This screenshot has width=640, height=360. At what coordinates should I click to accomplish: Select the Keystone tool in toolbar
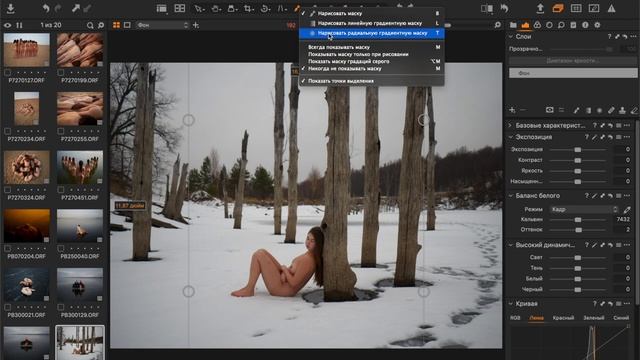(x=282, y=9)
